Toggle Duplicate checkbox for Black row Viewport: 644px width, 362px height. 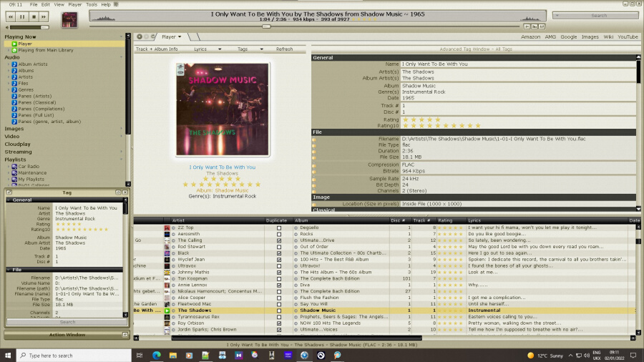[279, 254]
